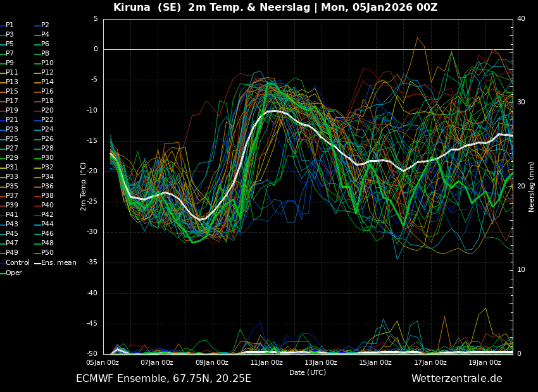
Task: Select the '10' precipitation axis tick
Action: 521,270
